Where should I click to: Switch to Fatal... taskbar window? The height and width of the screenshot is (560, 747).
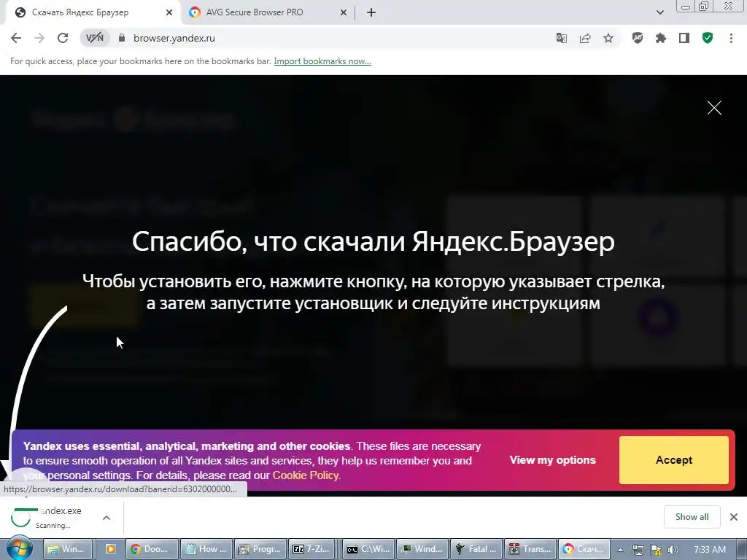click(x=477, y=549)
